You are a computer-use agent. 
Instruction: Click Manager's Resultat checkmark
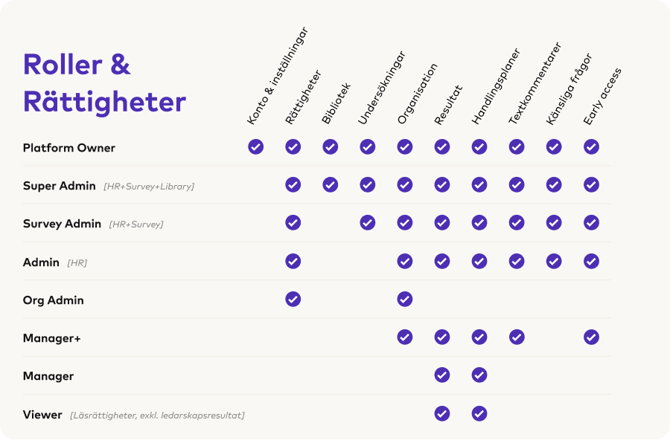point(442,375)
